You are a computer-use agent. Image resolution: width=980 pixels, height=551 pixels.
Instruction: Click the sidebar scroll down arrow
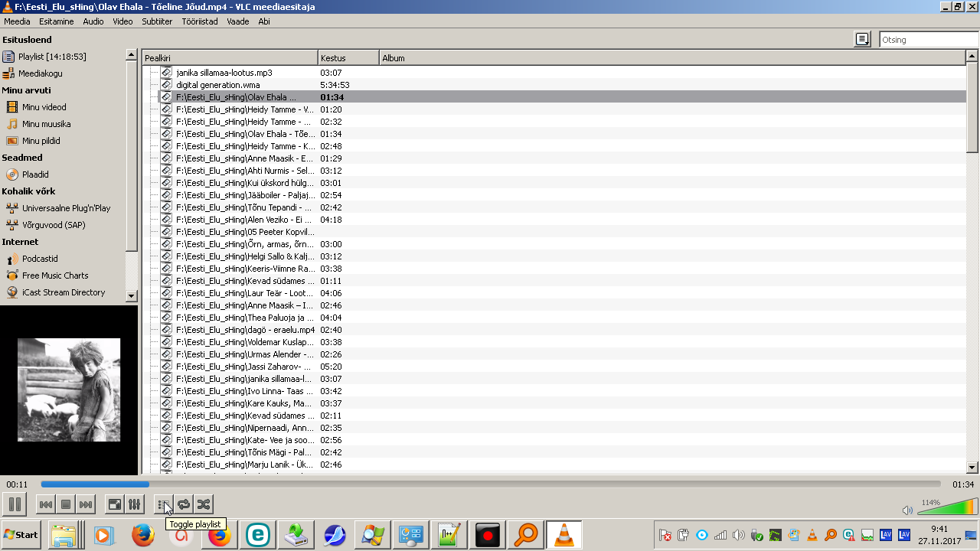(131, 296)
